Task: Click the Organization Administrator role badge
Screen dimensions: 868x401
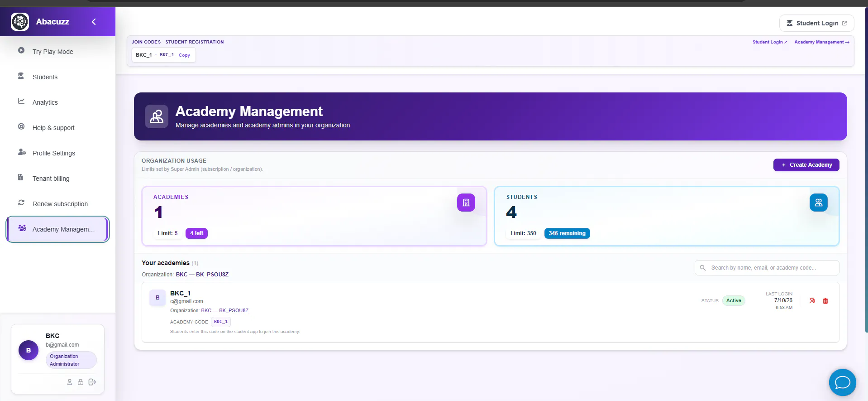Action: [71, 360]
